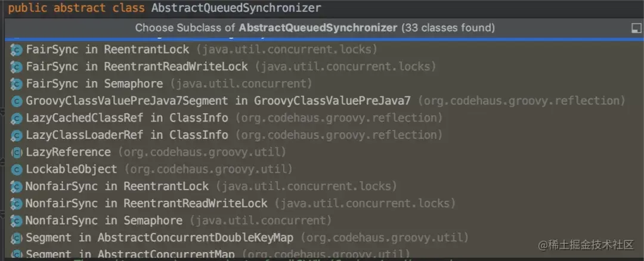This screenshot has width=644, height=261.
Task: Click the icon beside Segment in AbstractConcurrentDoubleKeyMap
Action: [x=17, y=238]
